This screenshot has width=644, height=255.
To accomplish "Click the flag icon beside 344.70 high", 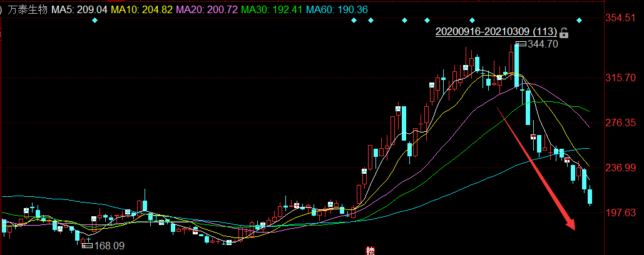I will 521,44.
